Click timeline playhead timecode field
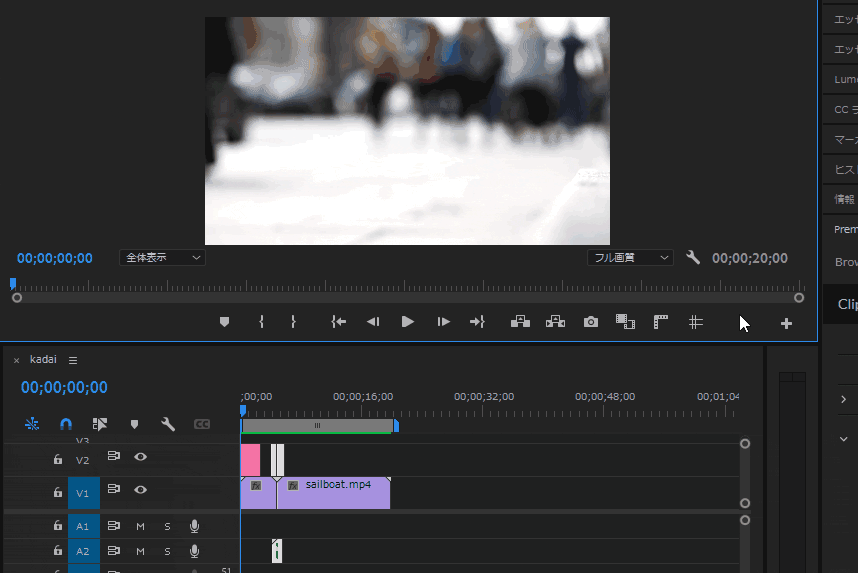Screen dimensions: 858x573 (64, 387)
